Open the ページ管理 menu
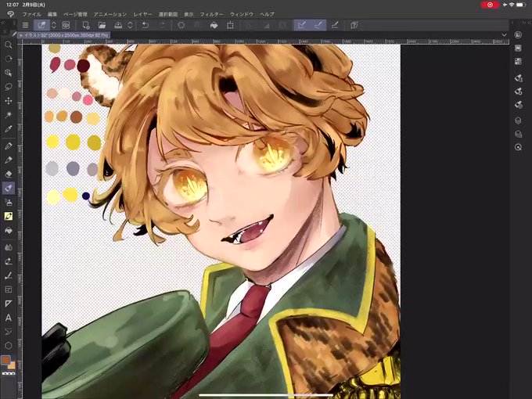This screenshot has width=532, height=399. pos(75,14)
